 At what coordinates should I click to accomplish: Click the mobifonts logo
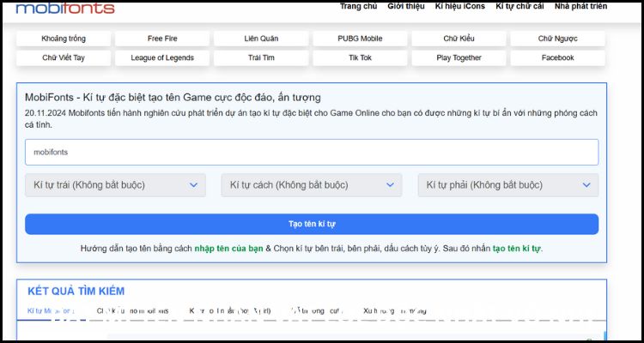click(65, 9)
